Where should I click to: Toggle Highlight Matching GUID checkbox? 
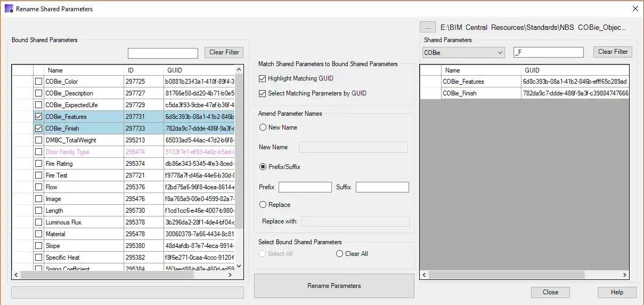pyautogui.click(x=262, y=78)
